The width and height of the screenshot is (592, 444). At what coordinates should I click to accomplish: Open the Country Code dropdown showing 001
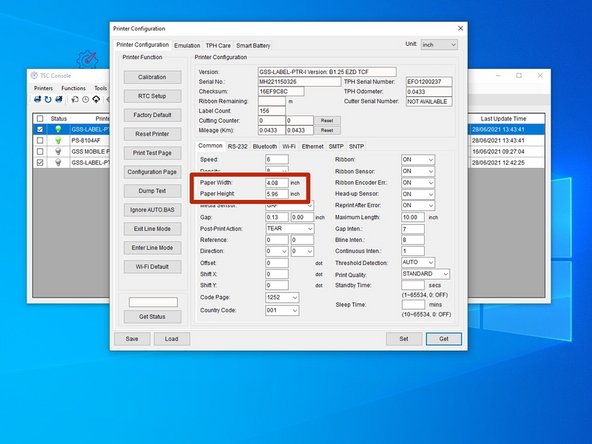point(282,310)
